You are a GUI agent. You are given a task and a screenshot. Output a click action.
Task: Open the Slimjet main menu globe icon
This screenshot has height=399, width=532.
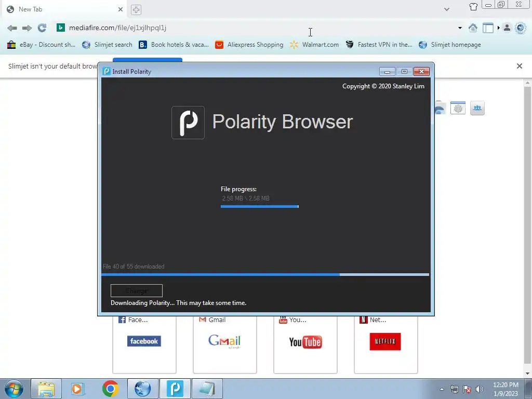pyautogui.click(x=521, y=28)
